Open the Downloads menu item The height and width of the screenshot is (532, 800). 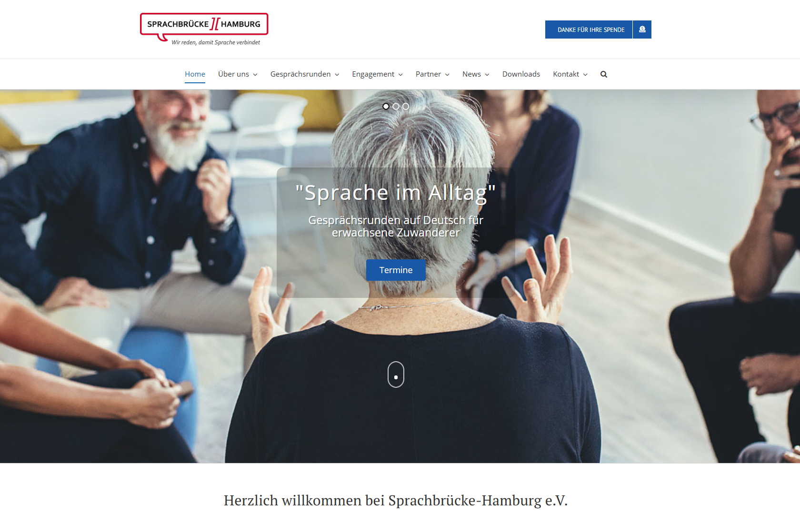pos(521,74)
